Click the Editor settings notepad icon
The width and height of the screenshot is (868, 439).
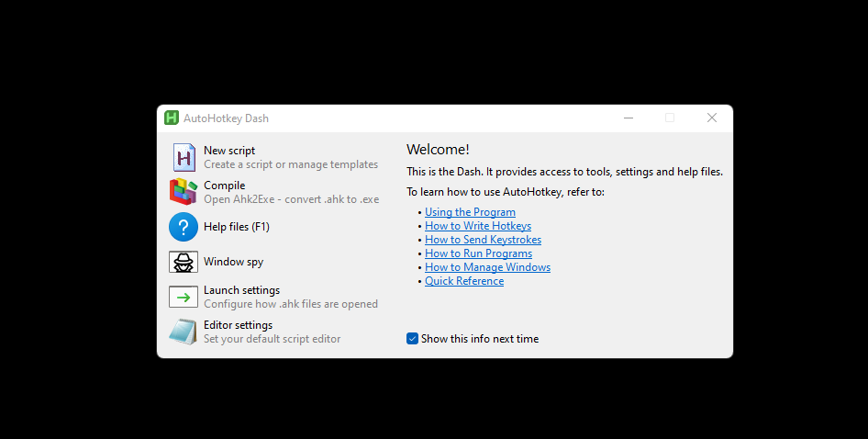coord(184,332)
